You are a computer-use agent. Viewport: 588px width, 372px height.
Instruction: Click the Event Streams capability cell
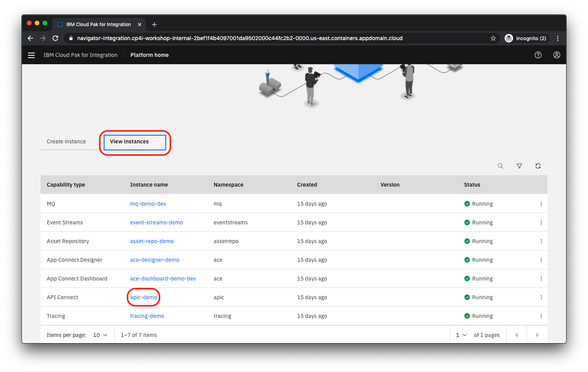pyautogui.click(x=65, y=222)
